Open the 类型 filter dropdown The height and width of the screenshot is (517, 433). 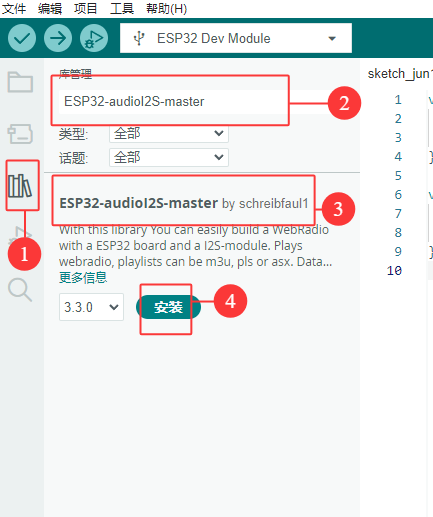pyautogui.click(x=169, y=133)
